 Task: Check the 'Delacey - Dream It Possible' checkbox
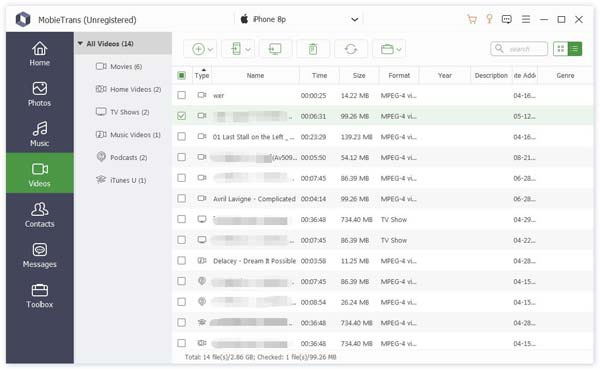point(182,261)
